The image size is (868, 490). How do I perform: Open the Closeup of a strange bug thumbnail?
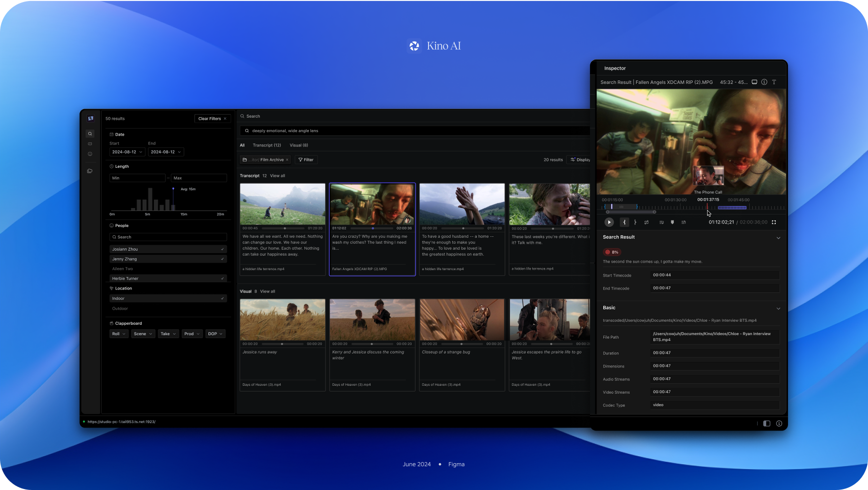(462, 320)
